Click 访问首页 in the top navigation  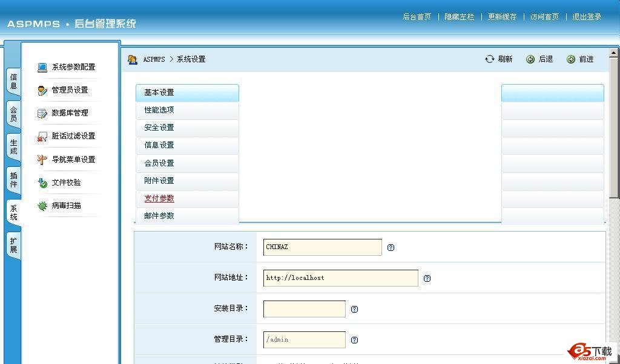[544, 16]
